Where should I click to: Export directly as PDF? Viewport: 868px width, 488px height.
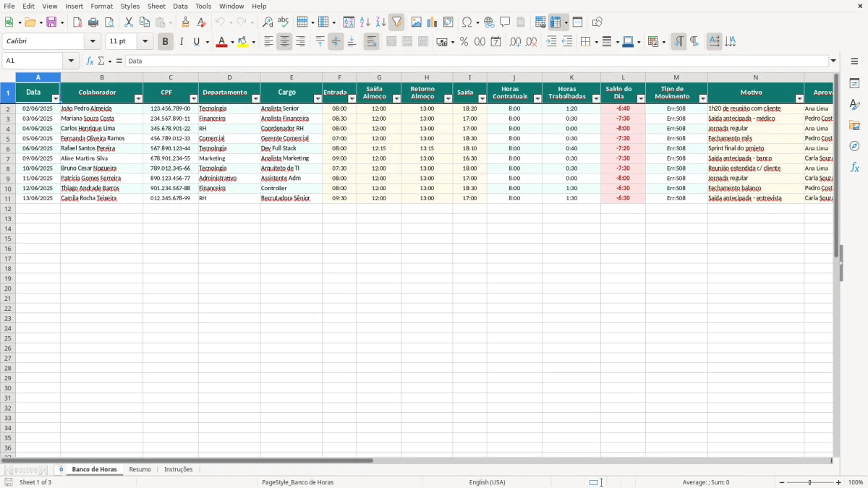77,22
